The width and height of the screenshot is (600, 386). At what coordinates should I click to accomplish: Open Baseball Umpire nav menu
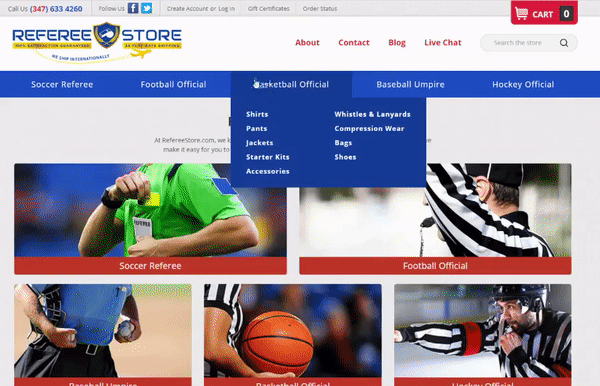coord(410,84)
